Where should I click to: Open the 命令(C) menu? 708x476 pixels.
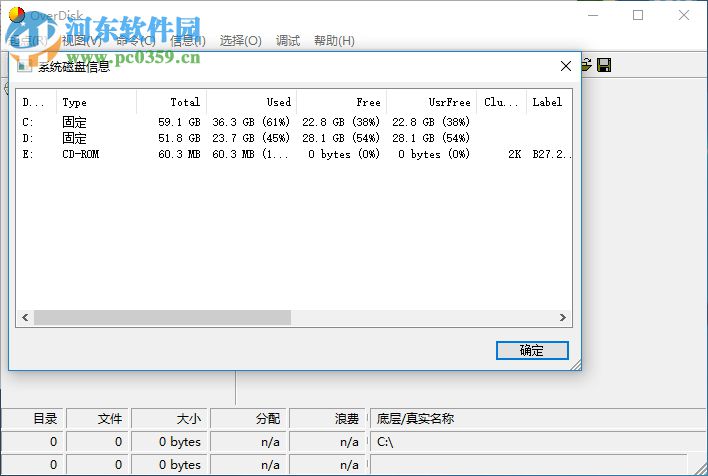[135, 41]
